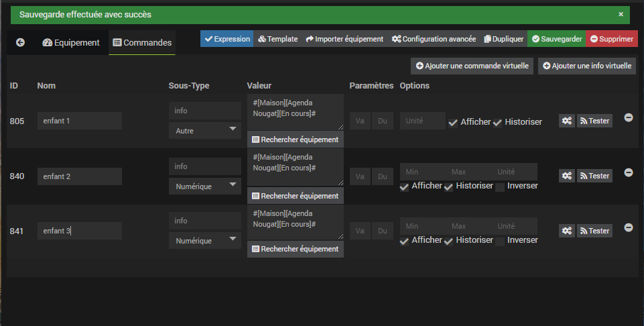Click Ajouter une commande virtuelle
The width and height of the screenshot is (644, 326).
tap(472, 66)
